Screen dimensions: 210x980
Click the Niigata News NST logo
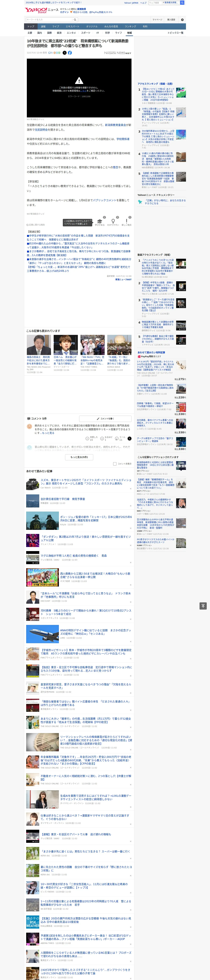pos(118,53)
